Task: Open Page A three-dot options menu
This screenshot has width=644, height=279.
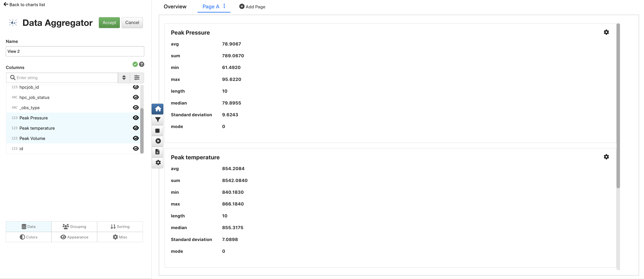Action: [224, 6]
